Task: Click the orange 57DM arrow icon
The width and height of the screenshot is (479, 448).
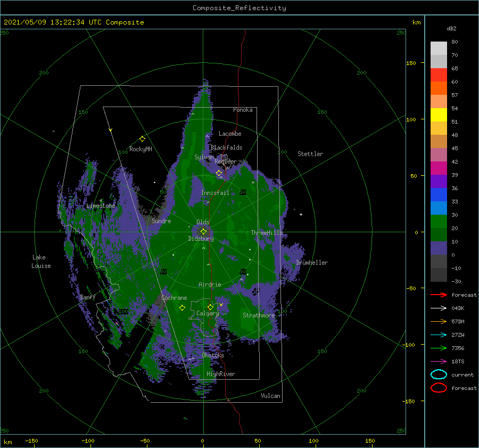Action: click(439, 321)
